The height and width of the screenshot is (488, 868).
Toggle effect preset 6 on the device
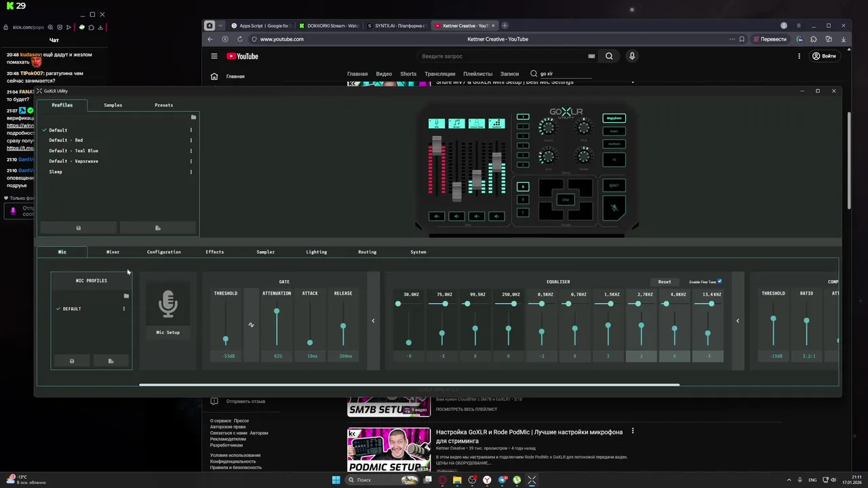[x=523, y=165]
